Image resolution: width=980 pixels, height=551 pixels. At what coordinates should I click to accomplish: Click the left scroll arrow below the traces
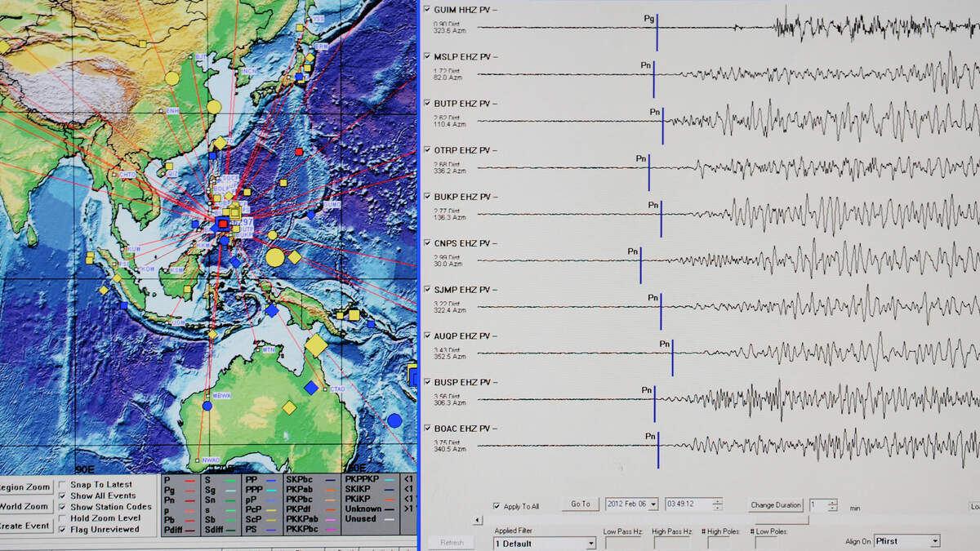(x=478, y=519)
